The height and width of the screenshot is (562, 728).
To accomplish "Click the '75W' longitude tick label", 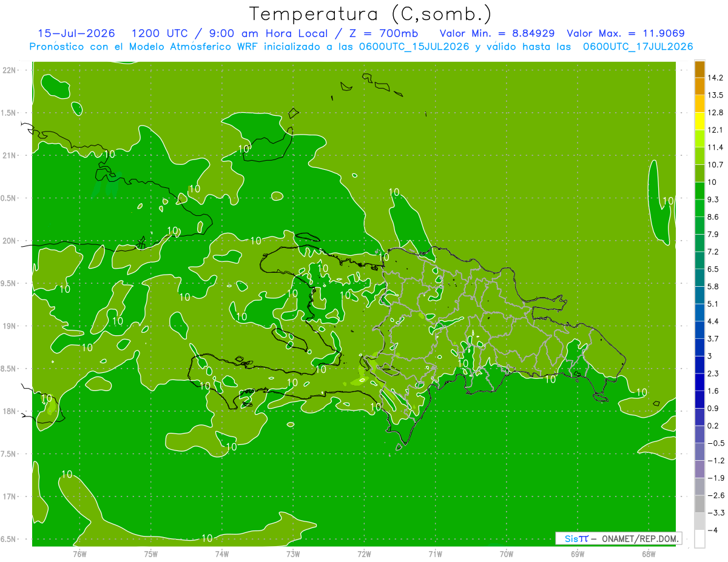I will [x=150, y=554].
